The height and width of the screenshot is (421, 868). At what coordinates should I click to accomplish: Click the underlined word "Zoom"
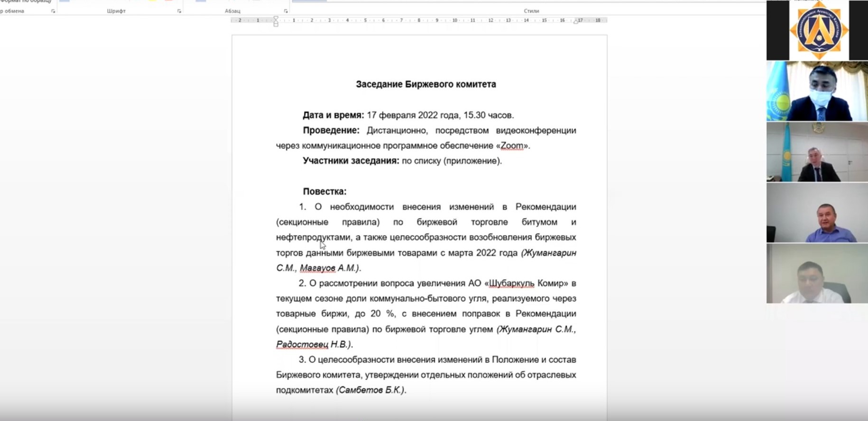[512, 146]
